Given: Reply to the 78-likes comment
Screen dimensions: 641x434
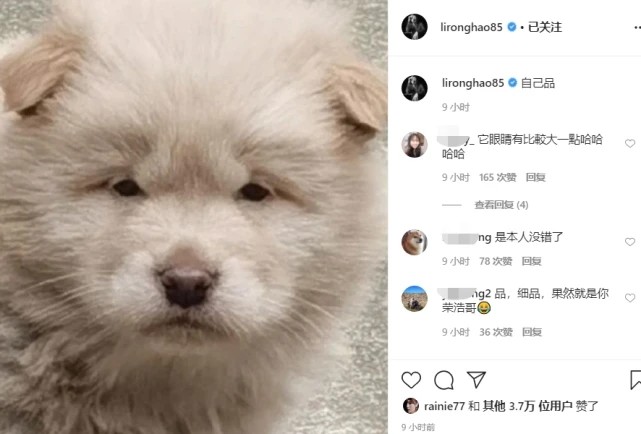Looking at the screenshot, I should pyautogui.click(x=531, y=261).
